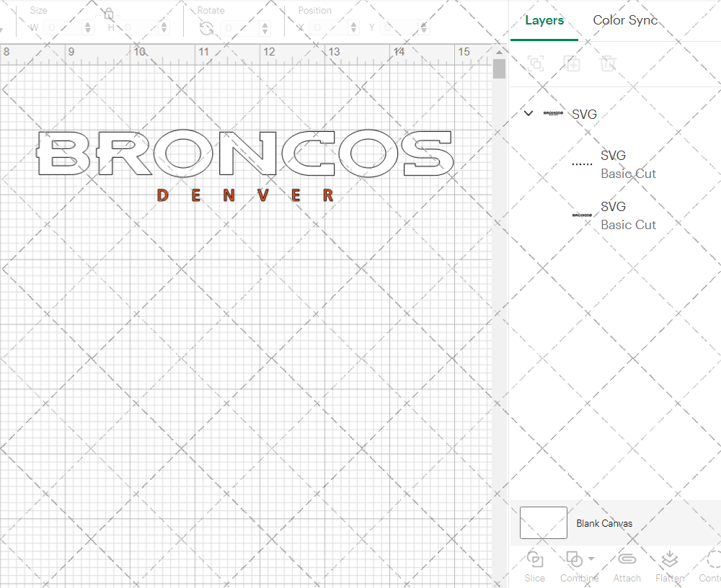721x588 pixels.
Task: Click the Height size input field
Action: (140, 27)
